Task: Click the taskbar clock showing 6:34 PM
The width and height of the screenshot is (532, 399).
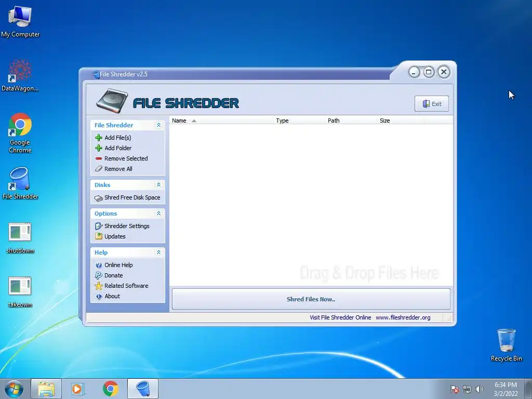Action: [x=506, y=389]
